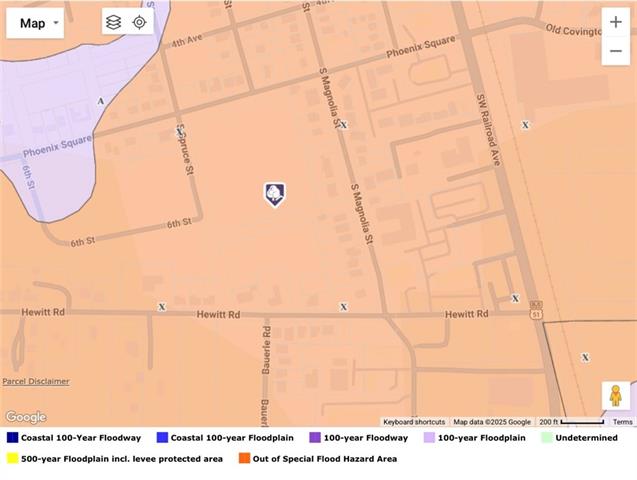Open the map layers panel icon
Screen dimensions: 637x480
click(114, 22)
